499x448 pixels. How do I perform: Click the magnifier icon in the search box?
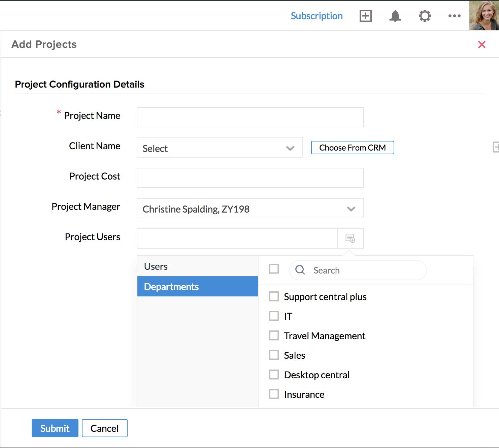[300, 270]
